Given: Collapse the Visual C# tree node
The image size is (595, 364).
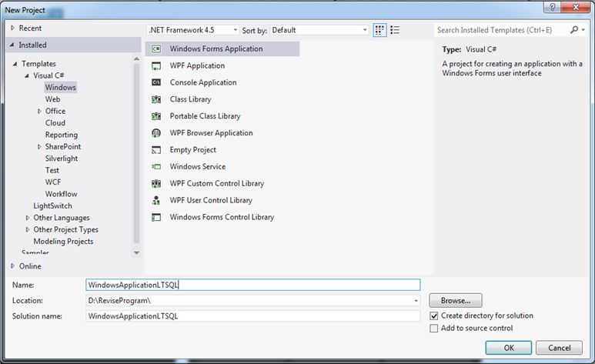Looking at the screenshot, I should 27,75.
